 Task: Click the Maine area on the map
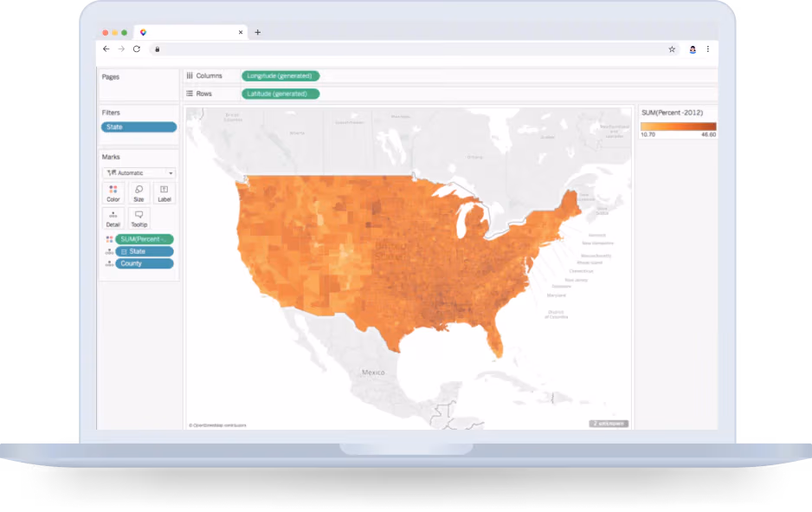(570, 204)
